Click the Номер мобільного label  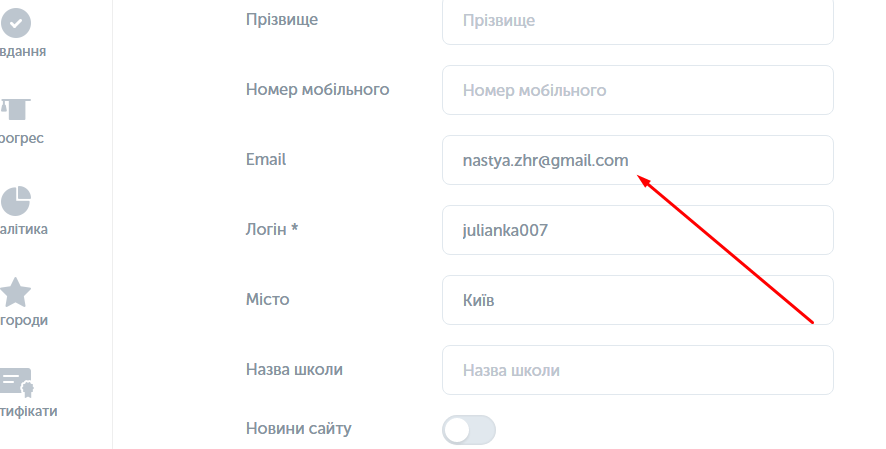tap(318, 89)
